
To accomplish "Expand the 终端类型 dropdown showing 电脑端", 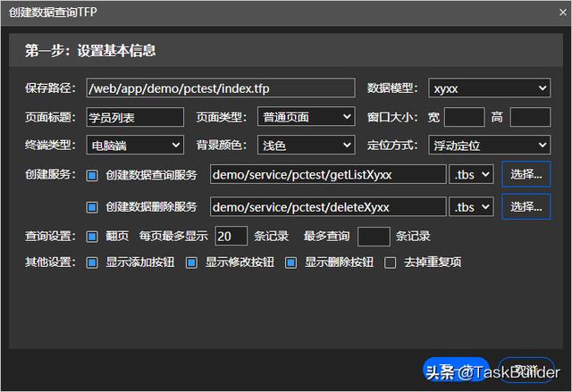I will pos(135,145).
